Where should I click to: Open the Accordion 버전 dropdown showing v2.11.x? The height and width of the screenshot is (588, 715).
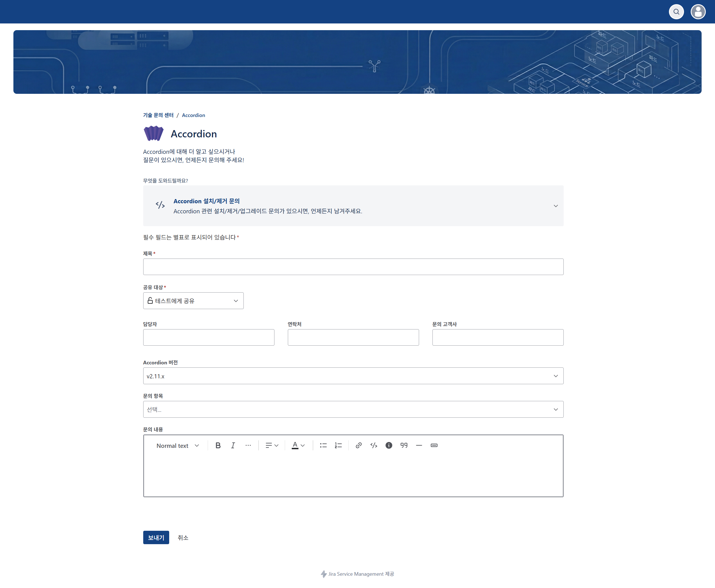(x=353, y=376)
